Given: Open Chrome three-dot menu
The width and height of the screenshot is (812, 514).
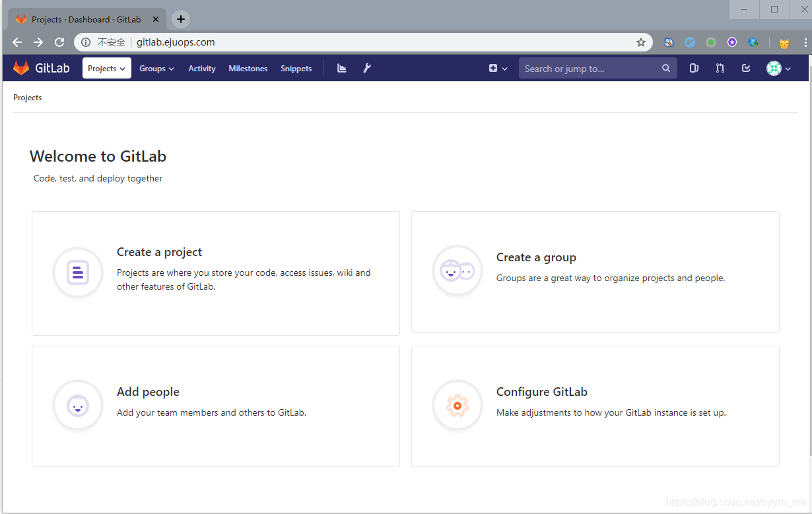Looking at the screenshot, I should 805,42.
